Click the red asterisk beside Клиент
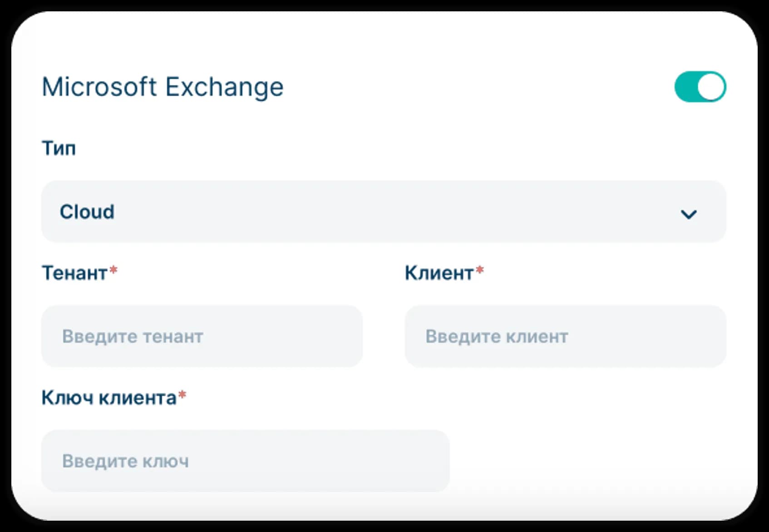This screenshot has width=769, height=532. pos(479,271)
